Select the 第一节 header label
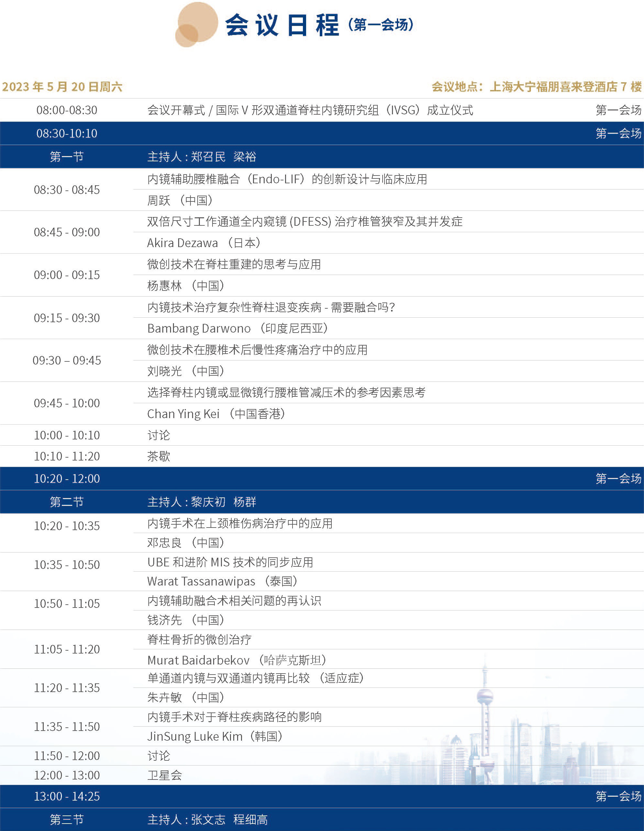 (x=67, y=156)
